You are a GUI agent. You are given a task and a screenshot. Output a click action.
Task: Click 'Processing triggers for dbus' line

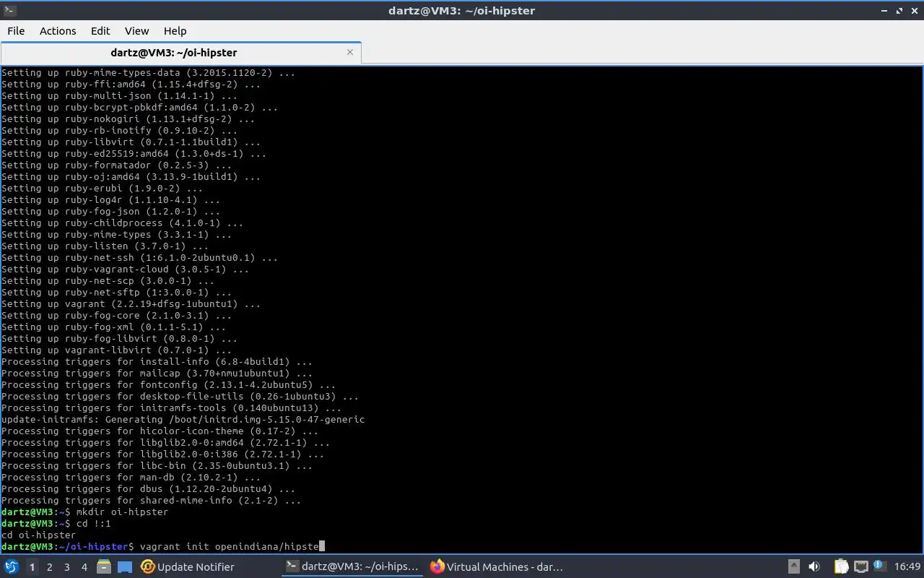148,488
